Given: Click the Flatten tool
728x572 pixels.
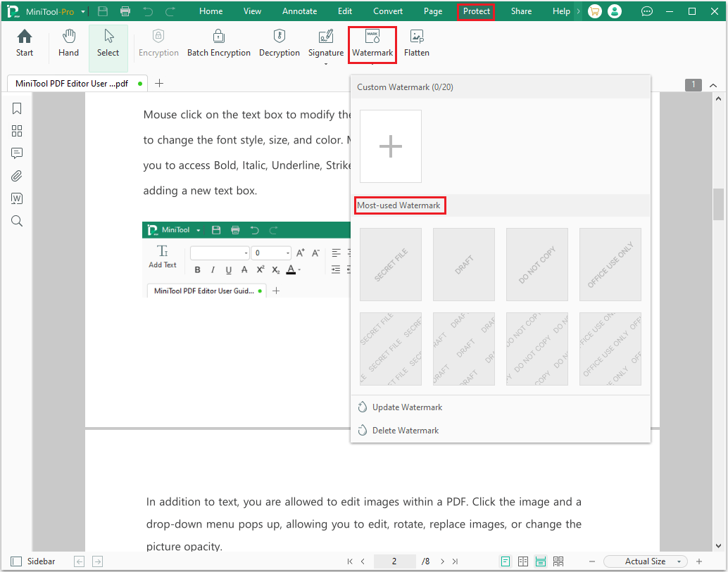Looking at the screenshot, I should (417, 44).
